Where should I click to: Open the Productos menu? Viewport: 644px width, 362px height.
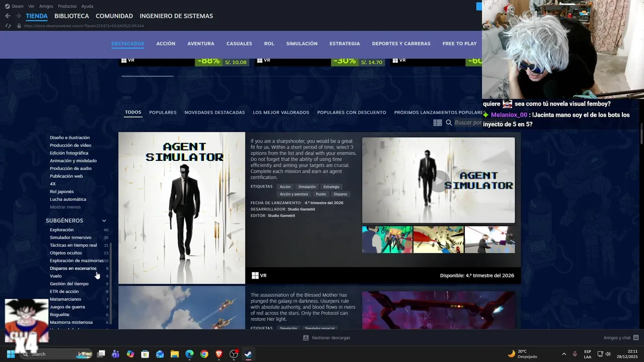tap(67, 6)
